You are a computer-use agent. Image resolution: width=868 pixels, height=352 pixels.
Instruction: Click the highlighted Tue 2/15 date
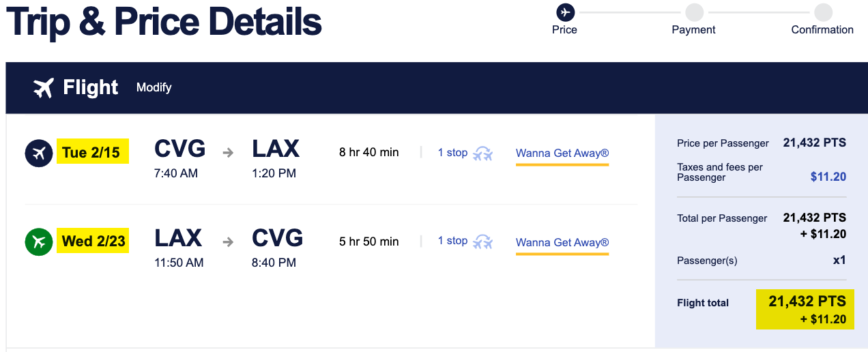click(93, 152)
